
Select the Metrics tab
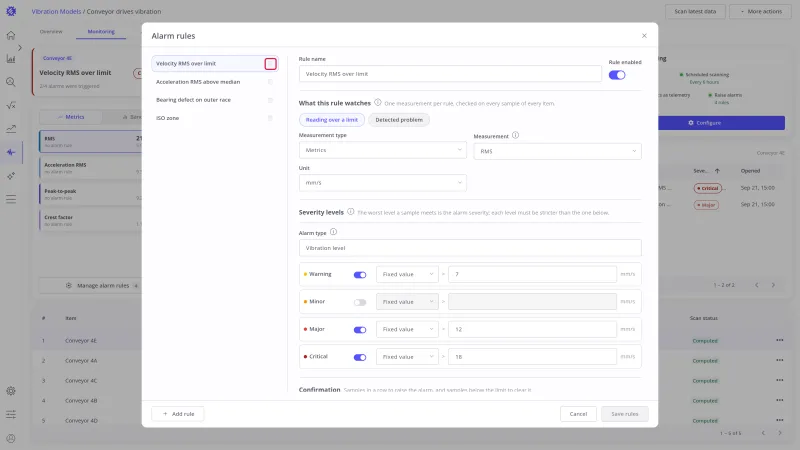(70, 117)
